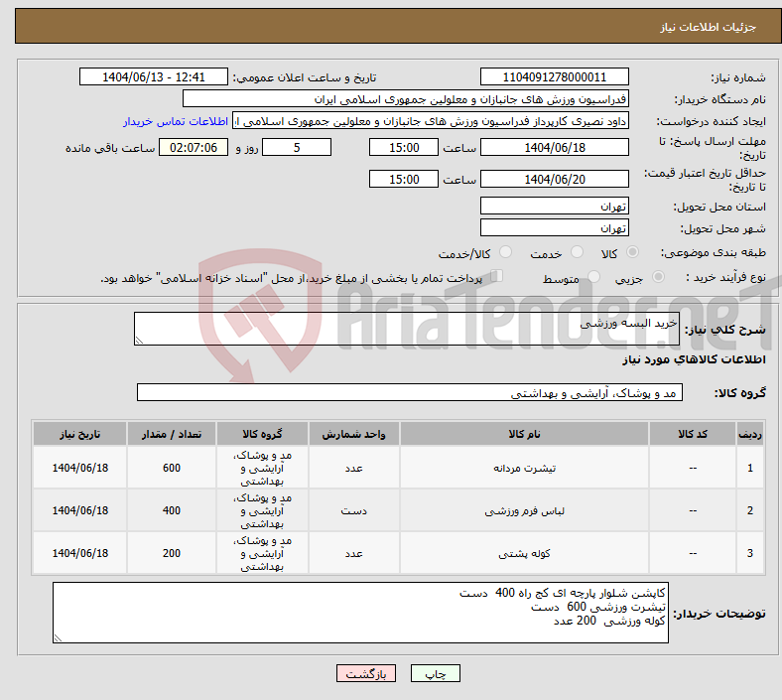Click the کد کالا column header

693,434
